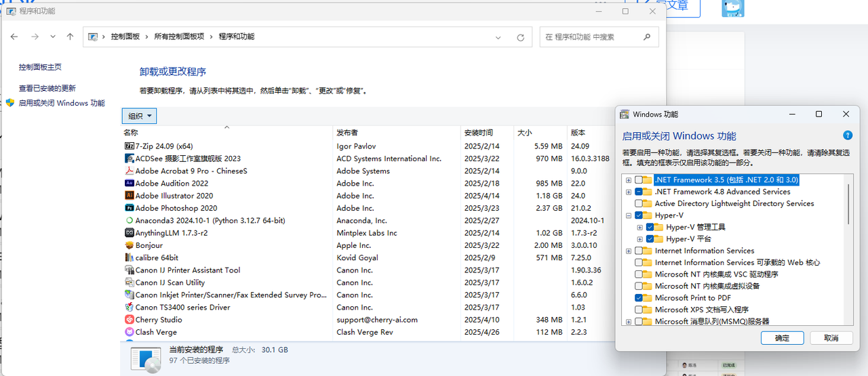This screenshot has height=376, width=868.
Task: Click the 7-Zip 24.09 program icon
Action: (130, 146)
